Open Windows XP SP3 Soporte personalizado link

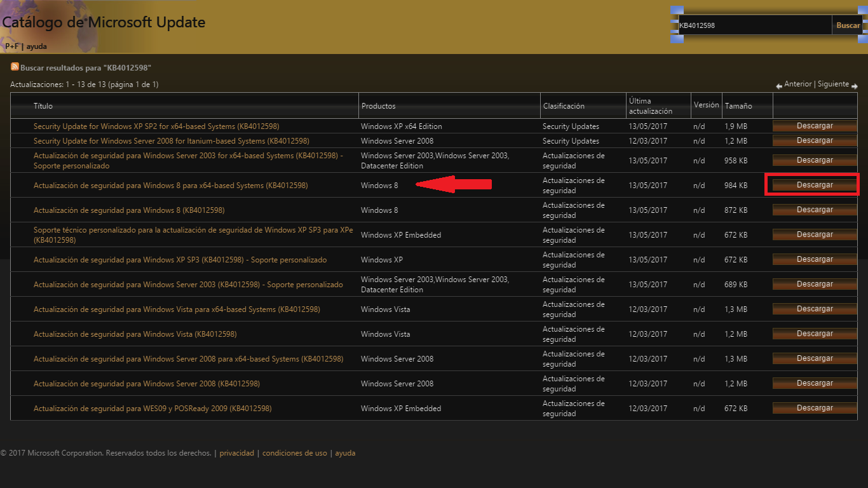(x=180, y=260)
